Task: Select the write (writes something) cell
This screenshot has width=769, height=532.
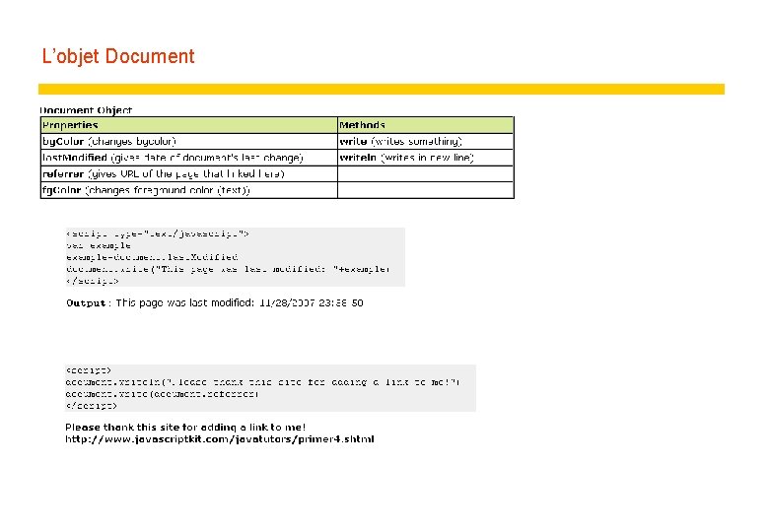Action: pos(426,142)
